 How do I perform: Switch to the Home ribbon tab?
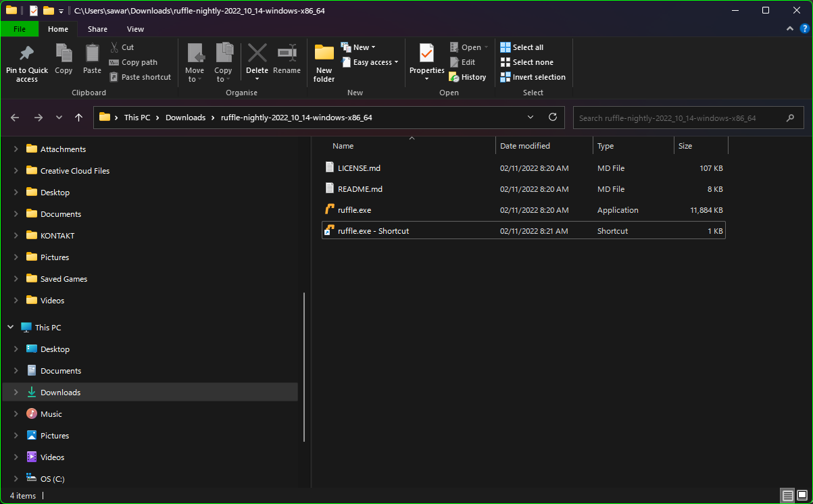tap(58, 29)
